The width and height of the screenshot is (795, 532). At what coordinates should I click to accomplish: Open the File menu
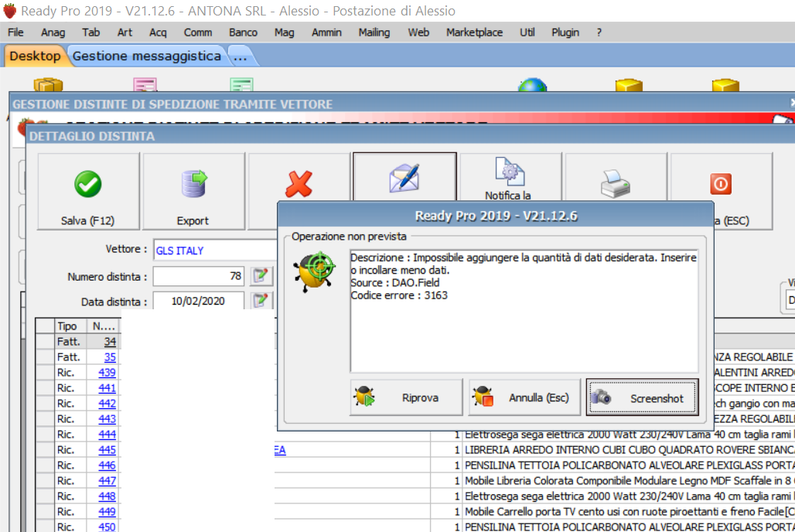(x=15, y=32)
